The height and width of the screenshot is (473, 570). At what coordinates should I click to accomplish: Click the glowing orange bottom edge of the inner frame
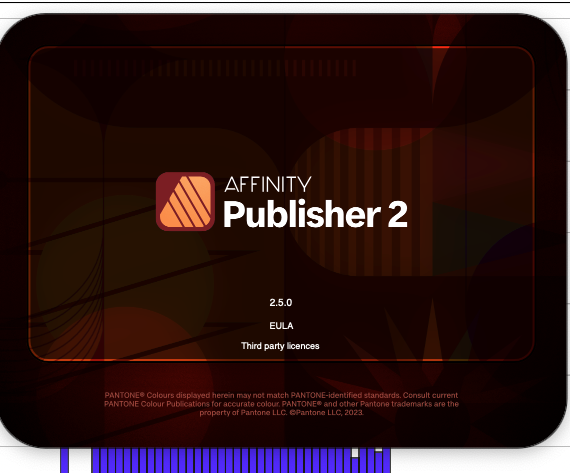pyautogui.click(x=281, y=360)
